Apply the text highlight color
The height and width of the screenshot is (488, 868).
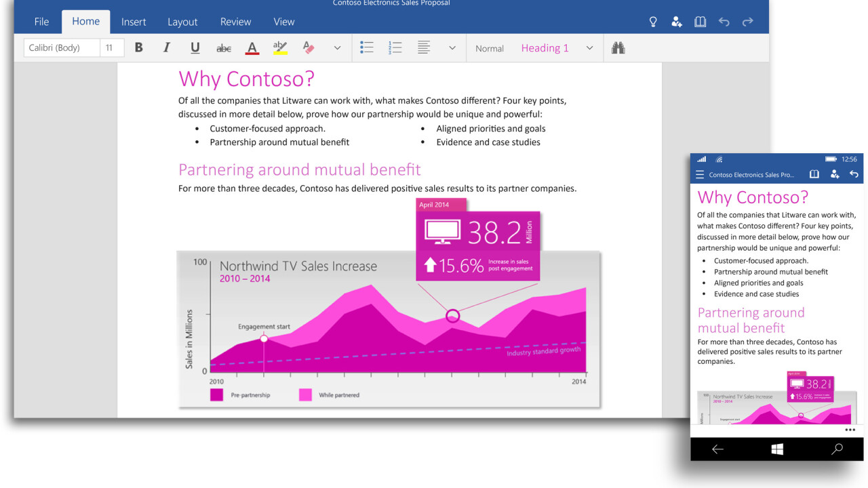[280, 48]
